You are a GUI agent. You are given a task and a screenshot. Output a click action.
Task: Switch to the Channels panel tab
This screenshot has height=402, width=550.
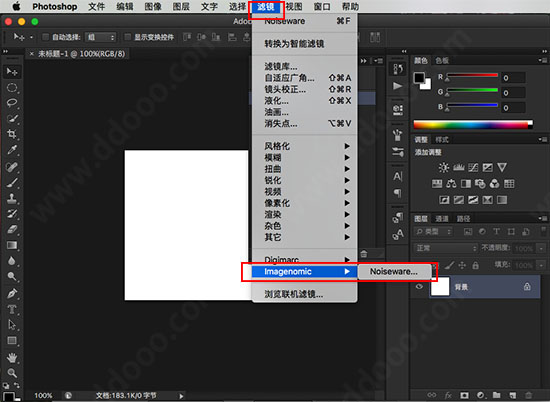tap(442, 219)
